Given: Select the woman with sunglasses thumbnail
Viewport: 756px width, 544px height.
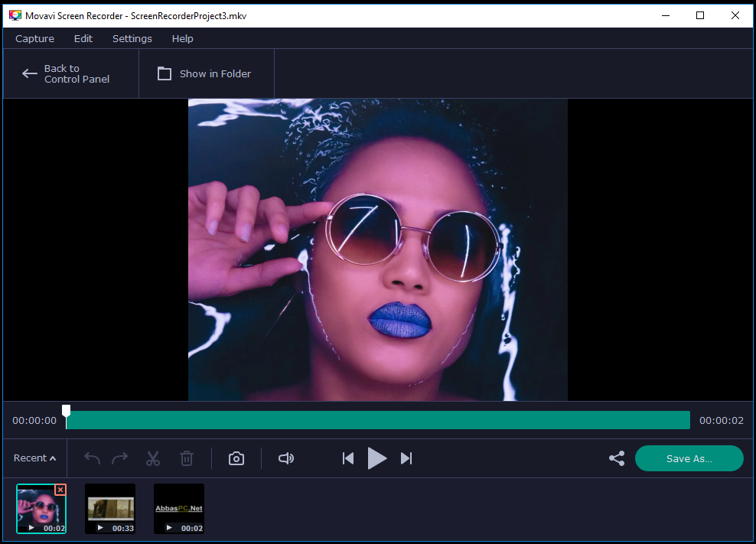Looking at the screenshot, I should [x=41, y=509].
